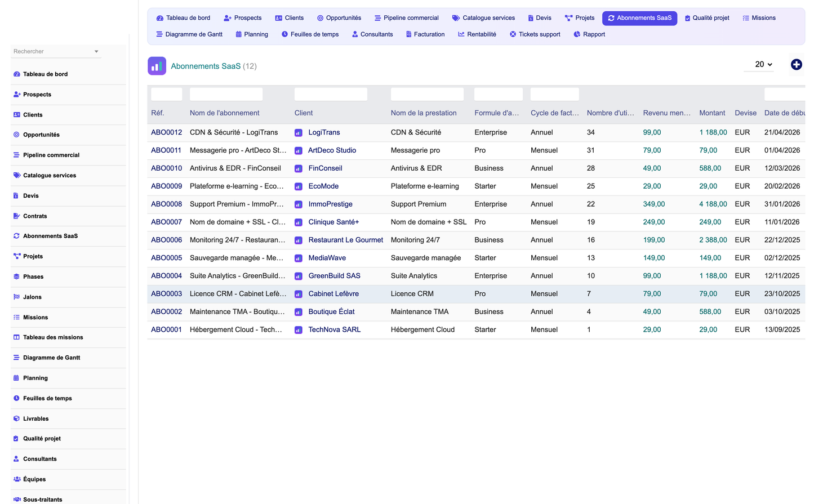
Task: Open the Cabinet Lefèvre client link
Action: coord(333,294)
